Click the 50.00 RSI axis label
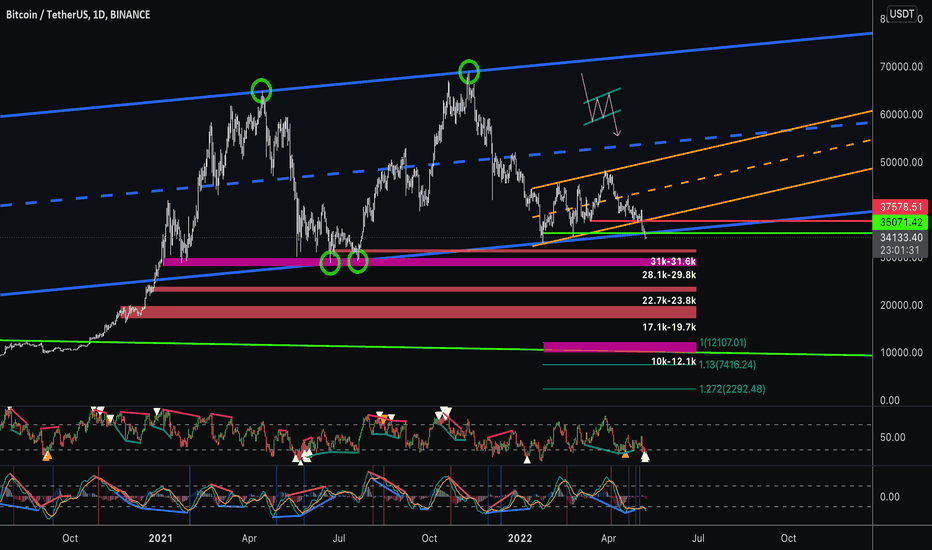Screen dimensions: 932x550 (x=892, y=437)
